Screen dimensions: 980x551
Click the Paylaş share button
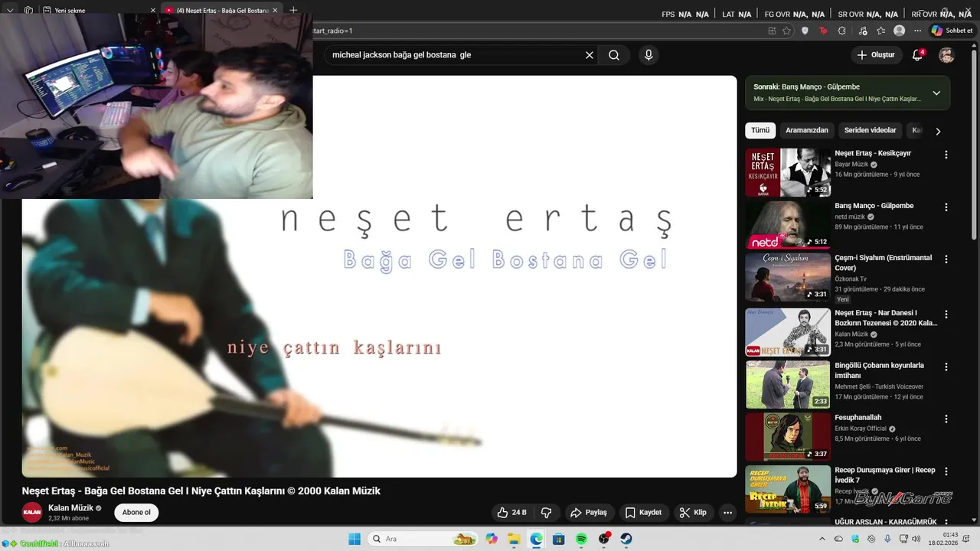pos(589,512)
